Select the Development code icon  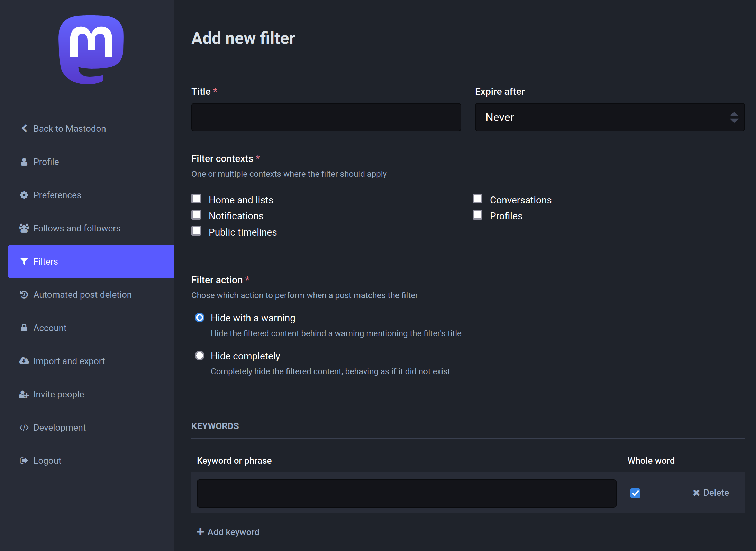(24, 427)
